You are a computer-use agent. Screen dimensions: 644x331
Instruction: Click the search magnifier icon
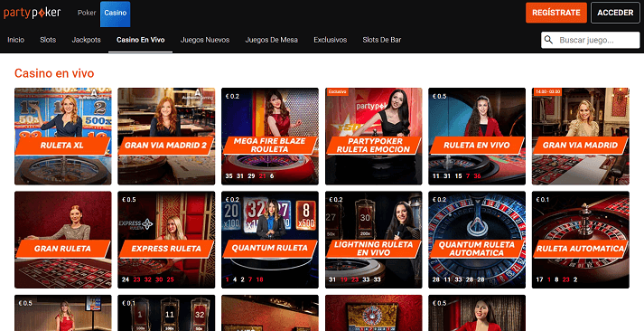coord(548,40)
